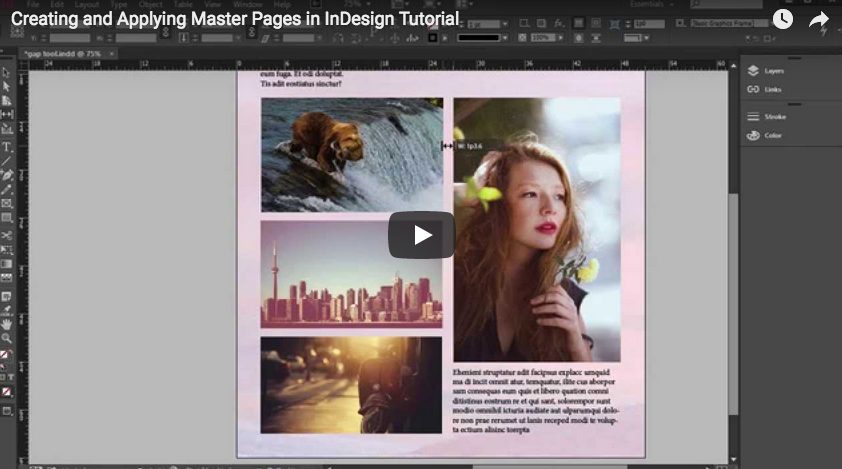Play the InDesign tutorial video

point(421,235)
